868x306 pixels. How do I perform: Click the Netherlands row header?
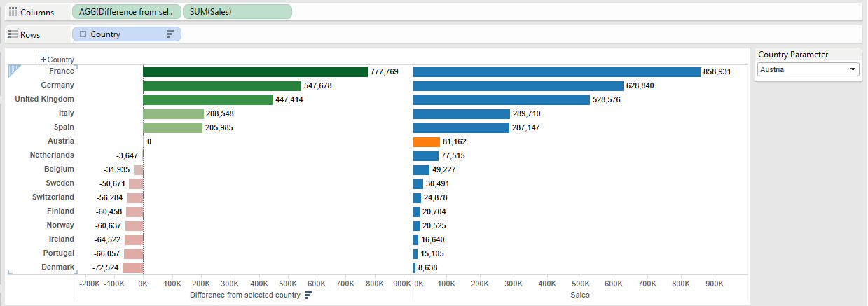tap(52, 155)
